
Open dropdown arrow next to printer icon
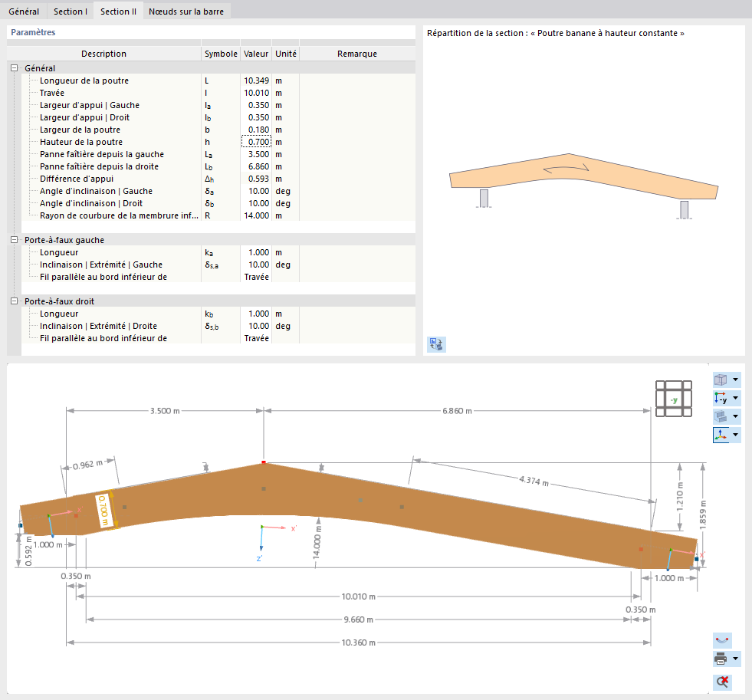735,659
